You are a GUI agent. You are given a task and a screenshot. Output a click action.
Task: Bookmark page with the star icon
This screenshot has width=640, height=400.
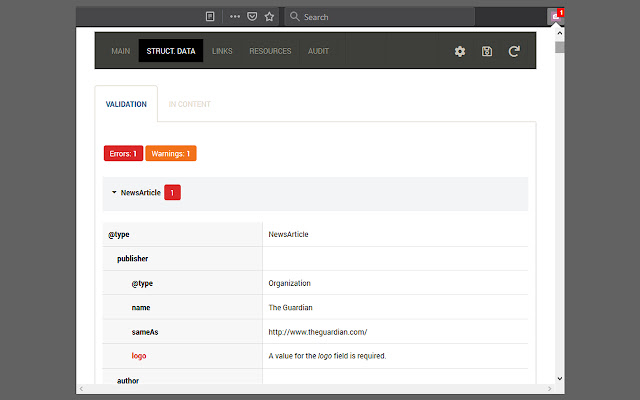click(x=270, y=17)
